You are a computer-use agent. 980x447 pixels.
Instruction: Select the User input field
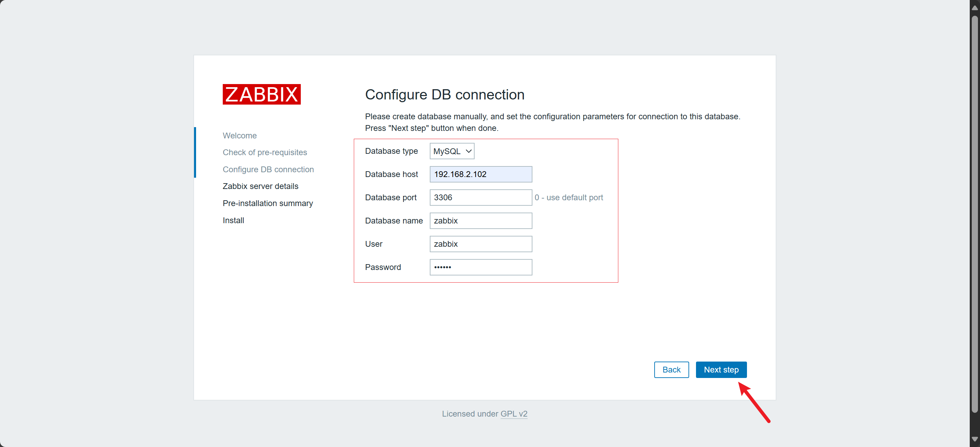(x=480, y=244)
